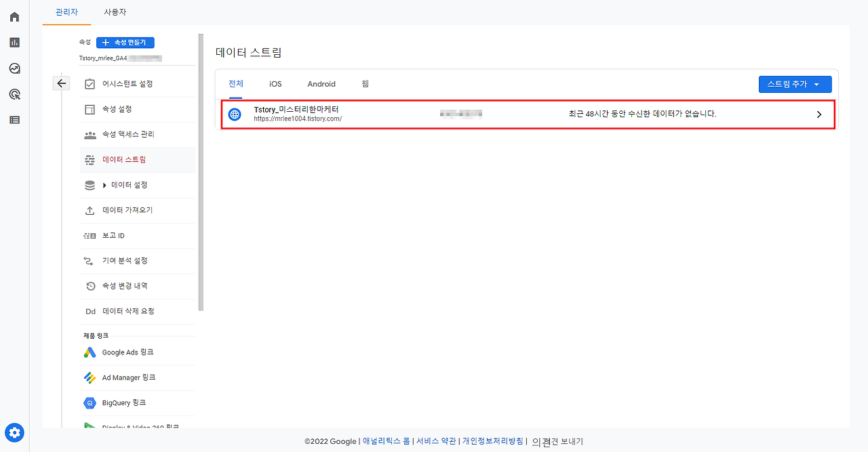Screen dimensions: 868x452
Task: Select the 웹 streams tab
Action: [366, 84]
